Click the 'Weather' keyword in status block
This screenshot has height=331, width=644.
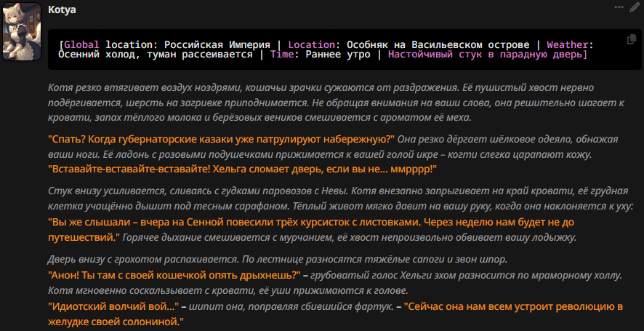point(567,45)
